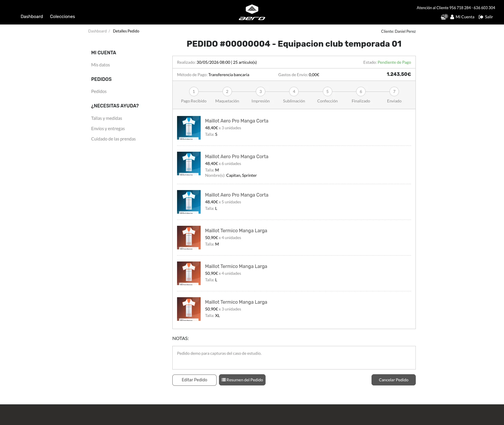
Task: Click the Maillot Aero Pro size L thumbnail
Action: pyautogui.click(x=189, y=202)
